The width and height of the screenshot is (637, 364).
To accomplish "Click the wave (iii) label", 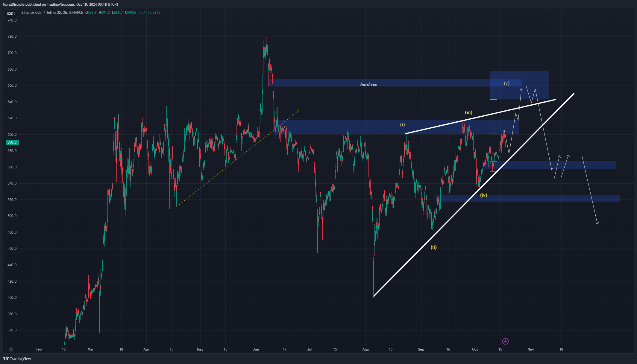I will point(468,112).
